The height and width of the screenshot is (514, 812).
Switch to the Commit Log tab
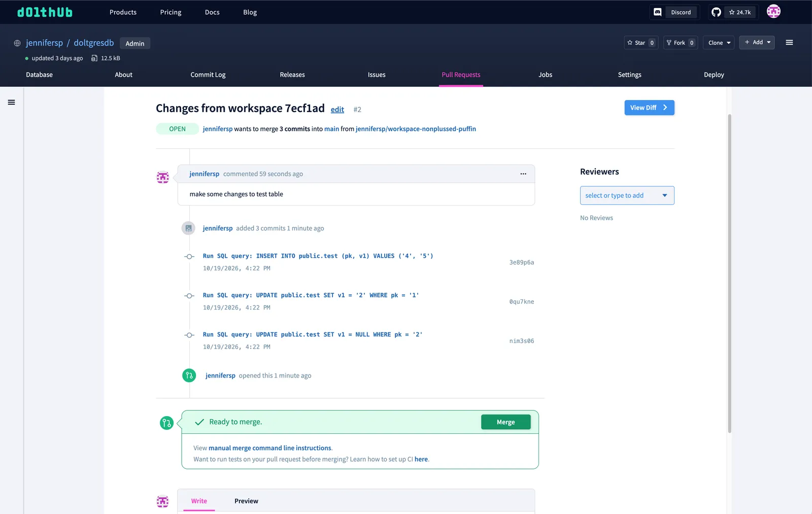coord(208,75)
